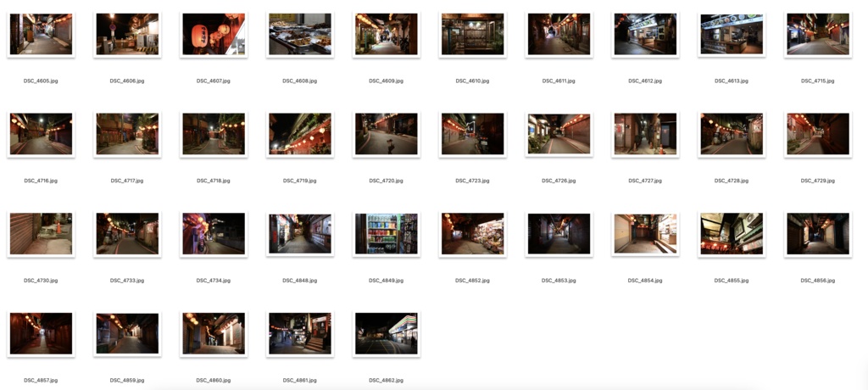Select the DSC_4733.jpg thumbnail
Viewport: 868px width, 390px height.
(127, 234)
